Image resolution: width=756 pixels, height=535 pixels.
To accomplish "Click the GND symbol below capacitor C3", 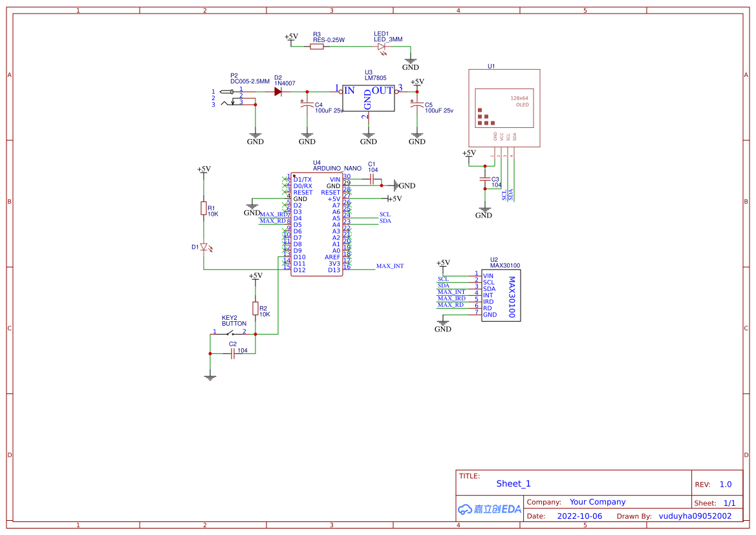I will click(483, 211).
